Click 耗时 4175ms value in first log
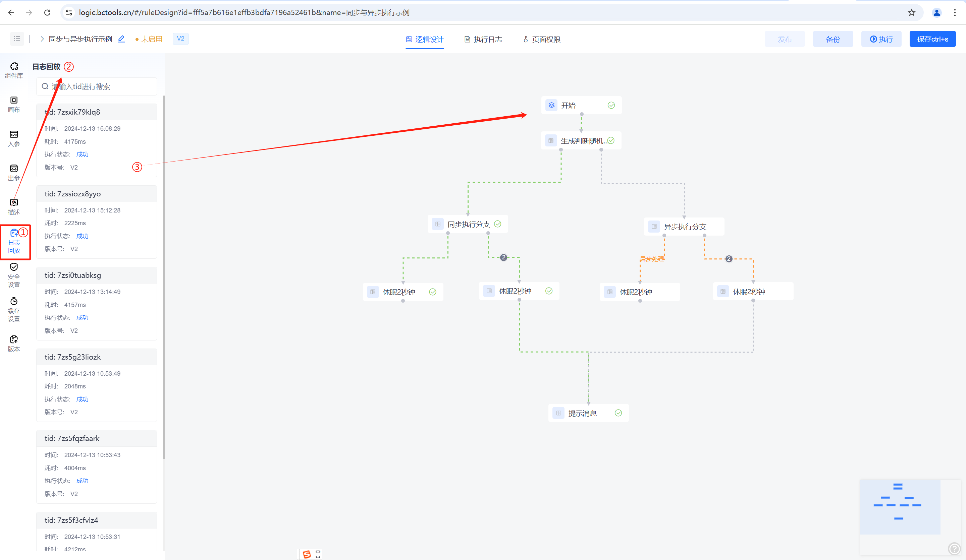966x560 pixels. (75, 142)
